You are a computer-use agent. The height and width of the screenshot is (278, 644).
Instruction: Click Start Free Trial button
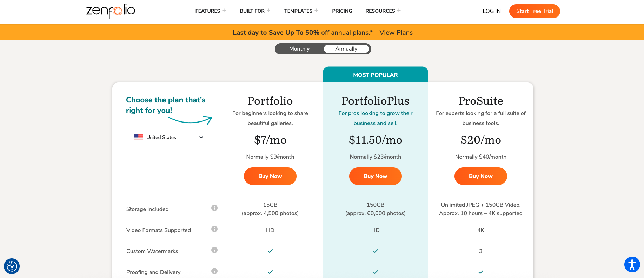pos(534,11)
